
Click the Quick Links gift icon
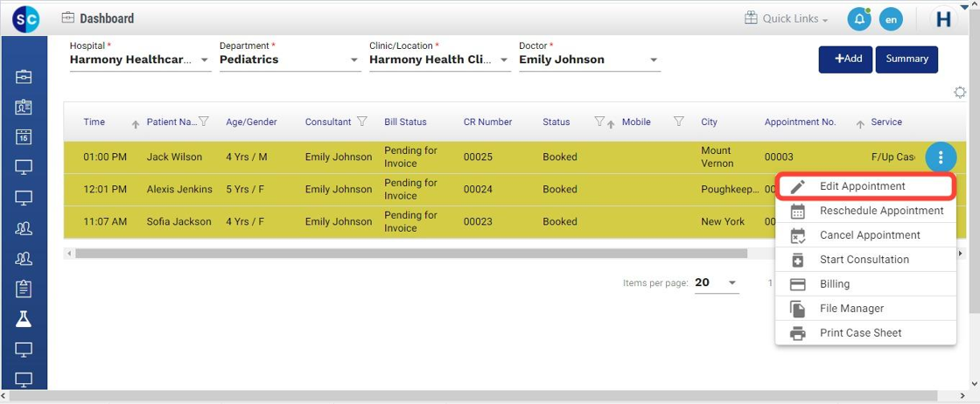coord(751,18)
